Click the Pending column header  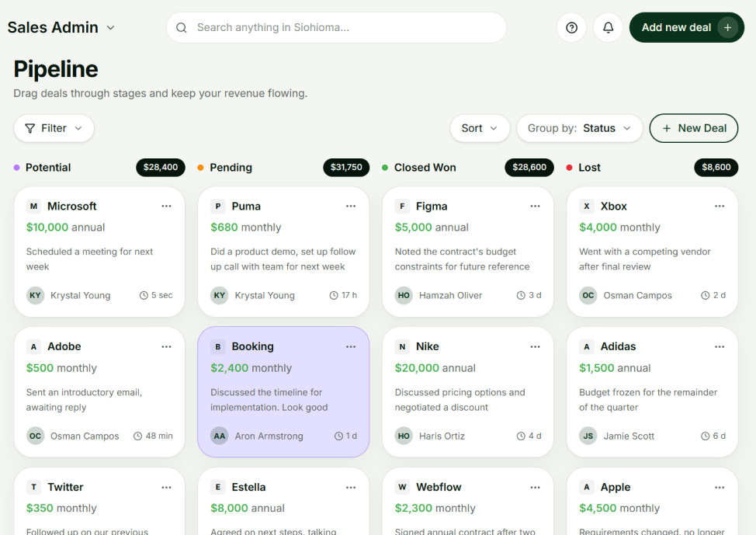pyautogui.click(x=231, y=168)
